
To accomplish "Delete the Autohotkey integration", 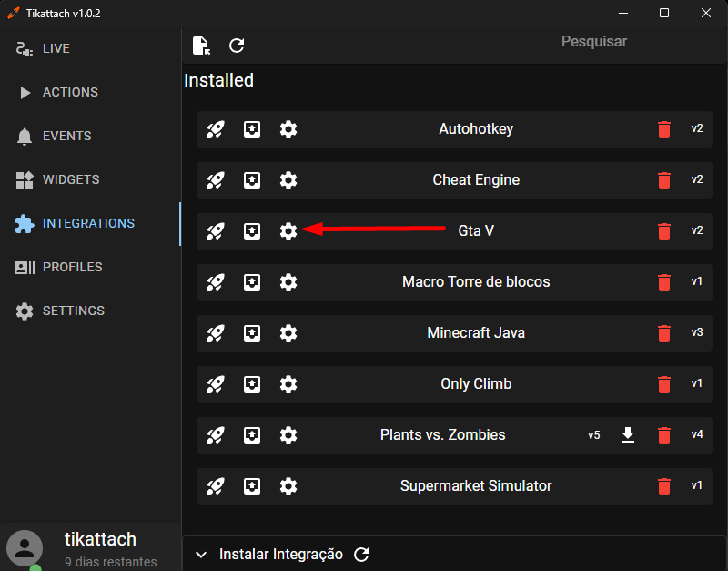I will [x=664, y=129].
